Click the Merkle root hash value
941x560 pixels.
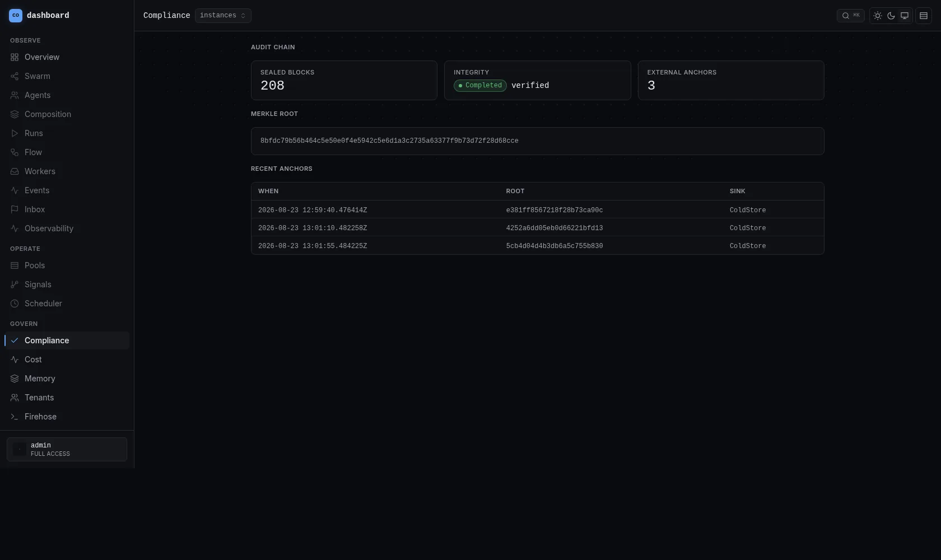click(x=389, y=141)
